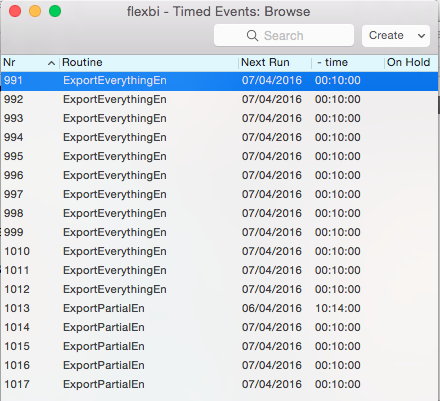Click the yellow minimize window button
The image size is (440, 401).
point(35,11)
